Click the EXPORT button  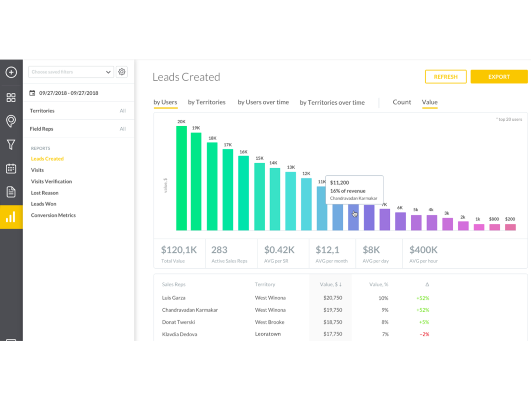(x=499, y=76)
